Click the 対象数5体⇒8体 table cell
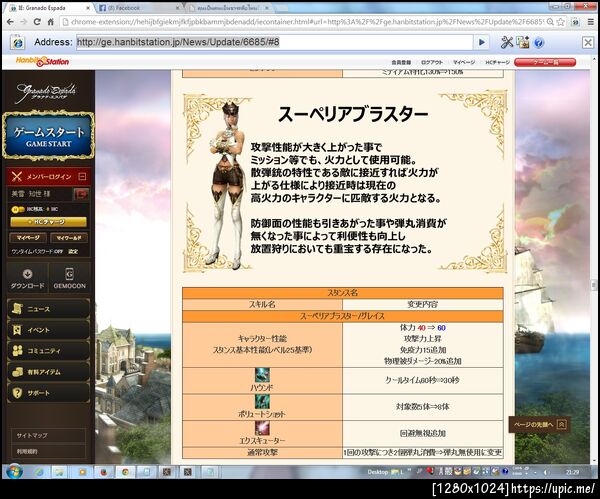Image resolution: width=600 pixels, height=499 pixels. tap(422, 407)
